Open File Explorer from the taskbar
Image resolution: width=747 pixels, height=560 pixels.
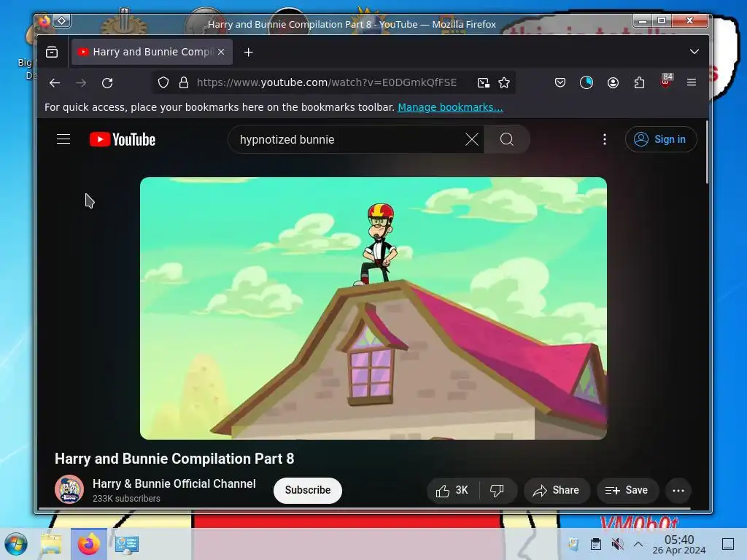point(51,544)
